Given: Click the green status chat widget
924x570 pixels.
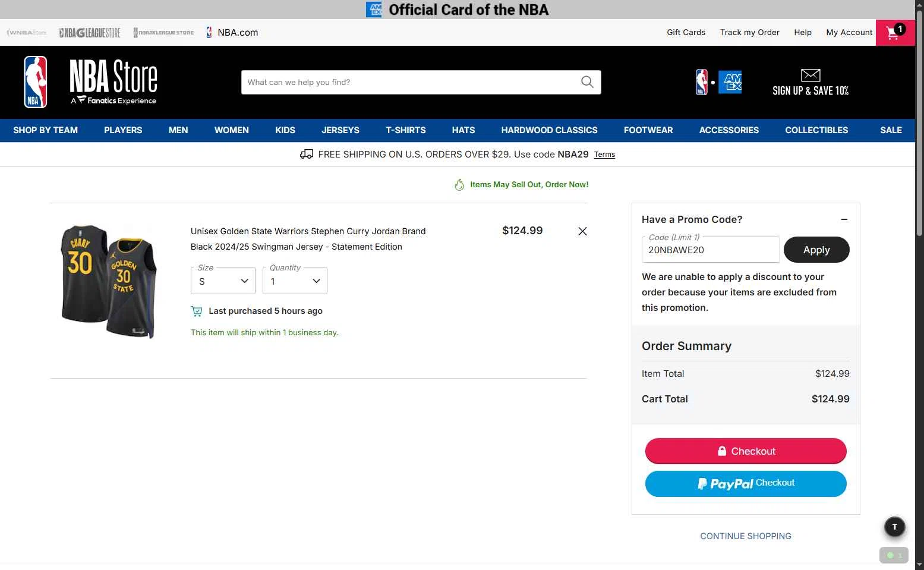Looking at the screenshot, I should [894, 555].
